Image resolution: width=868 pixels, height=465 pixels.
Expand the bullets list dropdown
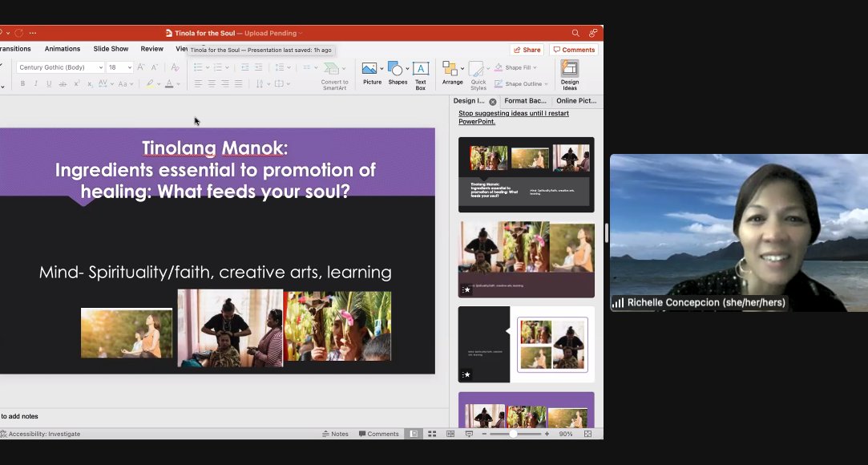pos(208,67)
